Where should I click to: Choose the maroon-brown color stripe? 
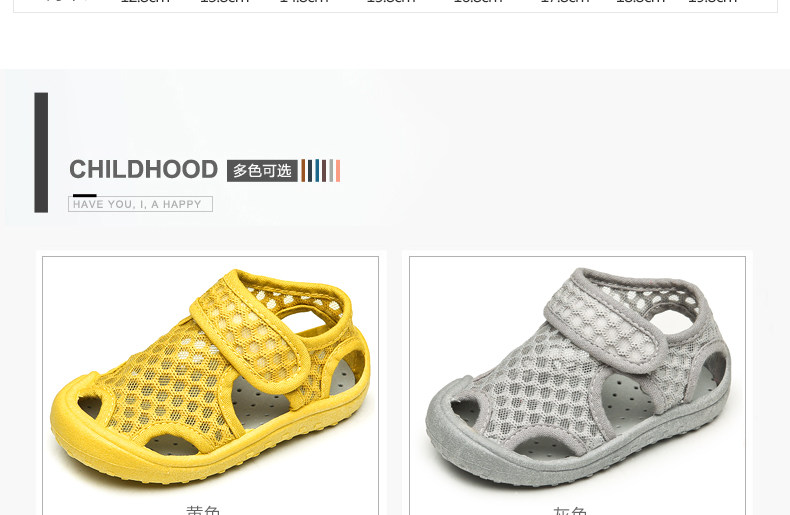pos(324,171)
